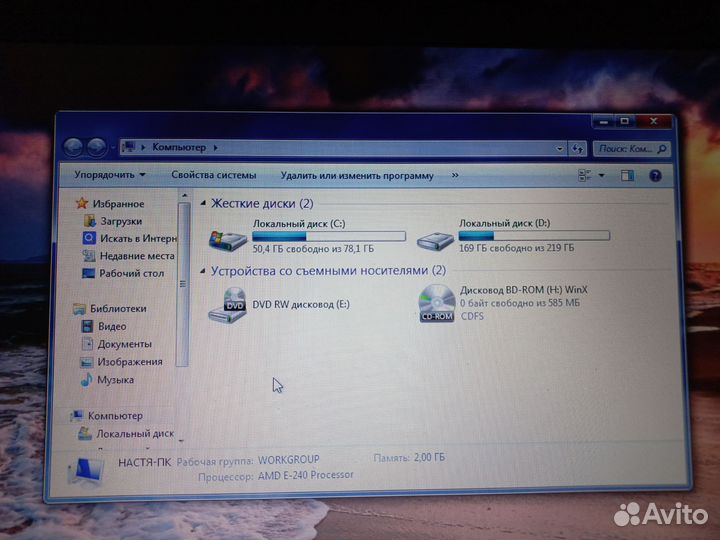Click Свойства системы in toolbar
This screenshot has width=720, height=540.
(214, 175)
